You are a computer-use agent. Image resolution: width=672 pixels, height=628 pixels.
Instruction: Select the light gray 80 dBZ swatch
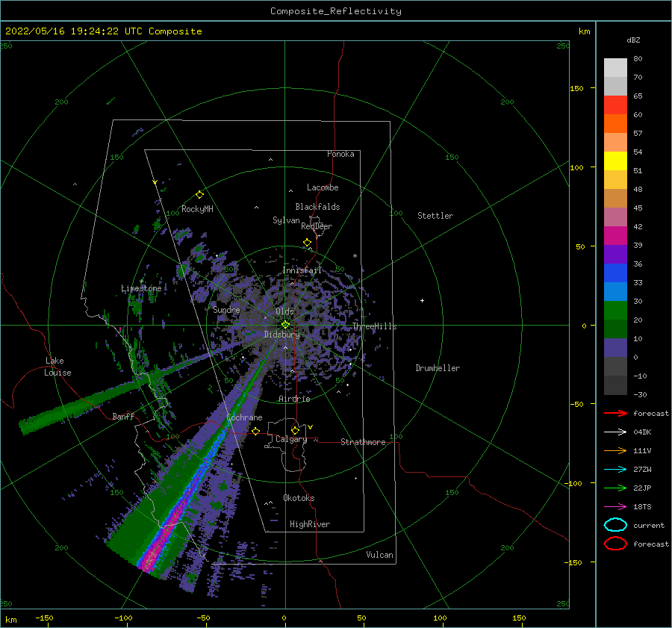click(615, 68)
